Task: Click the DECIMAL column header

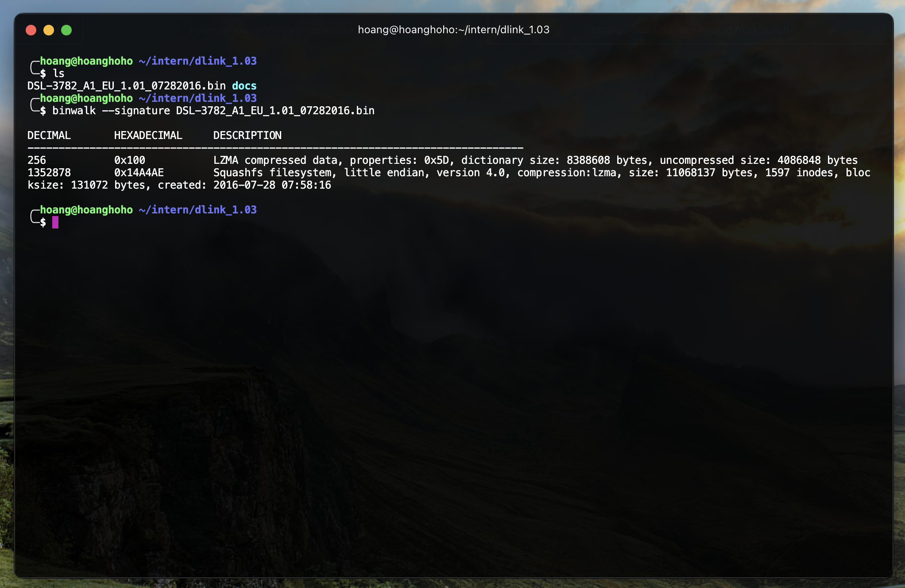Action: click(49, 135)
